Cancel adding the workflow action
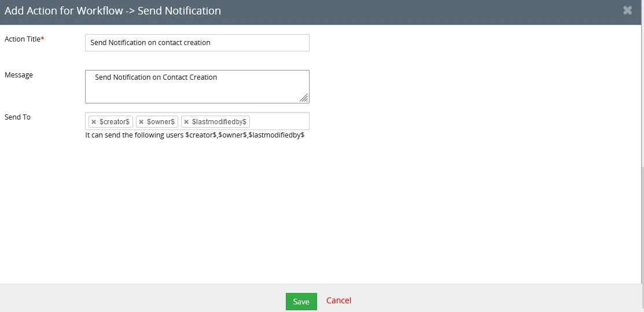 tap(338, 300)
